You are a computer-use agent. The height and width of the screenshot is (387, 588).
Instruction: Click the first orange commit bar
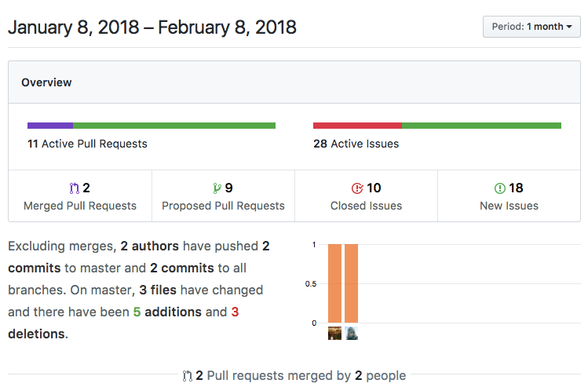(x=335, y=283)
